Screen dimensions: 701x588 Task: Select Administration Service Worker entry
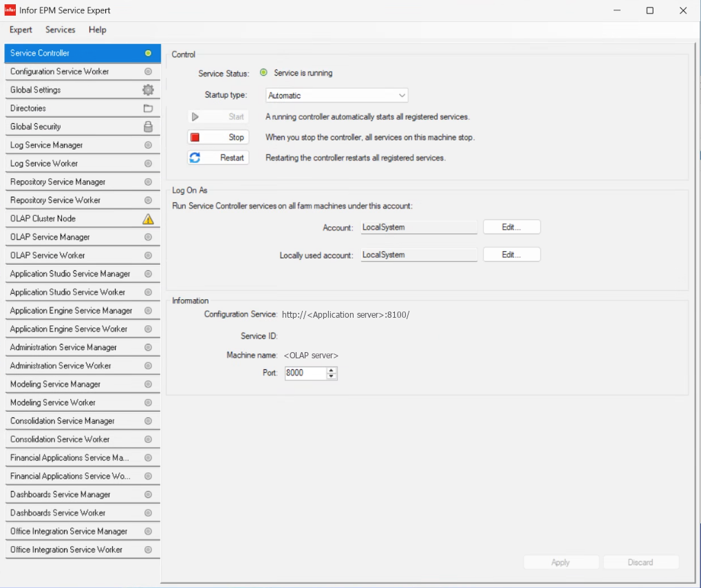tap(83, 366)
